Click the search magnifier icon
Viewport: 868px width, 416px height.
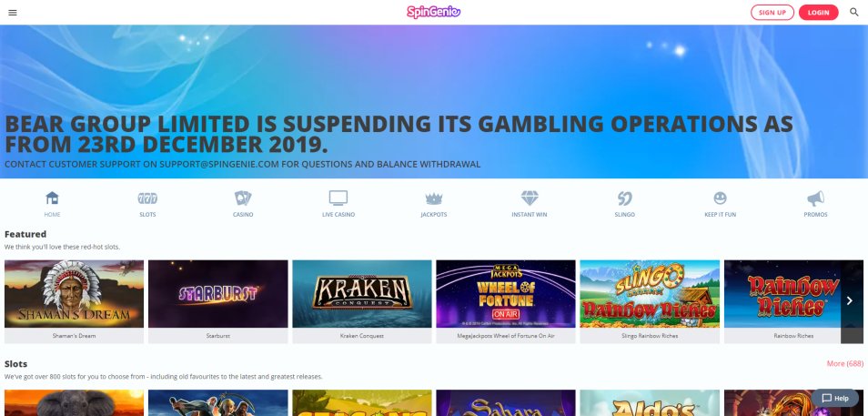854,12
